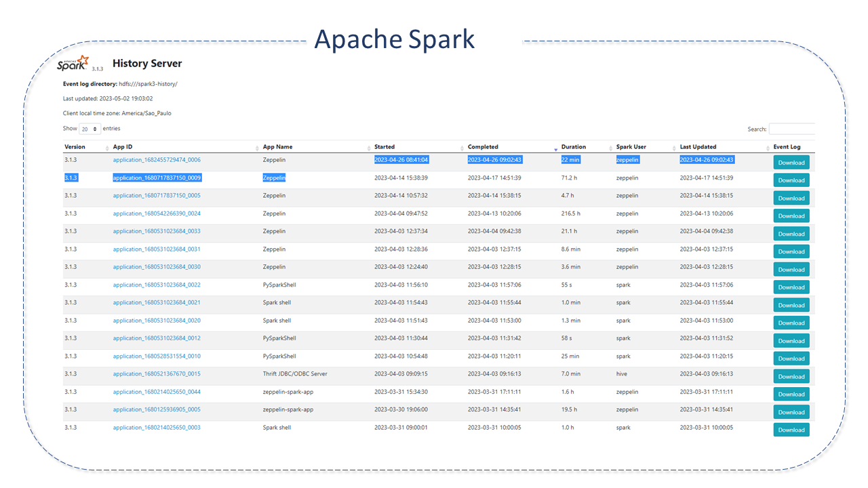Sort table by Last Updated column
Screen dimensions: 868x488
(724, 147)
